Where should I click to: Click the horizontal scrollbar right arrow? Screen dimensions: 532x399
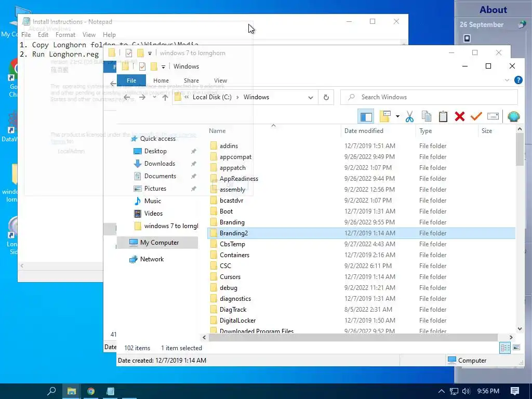[x=511, y=338]
